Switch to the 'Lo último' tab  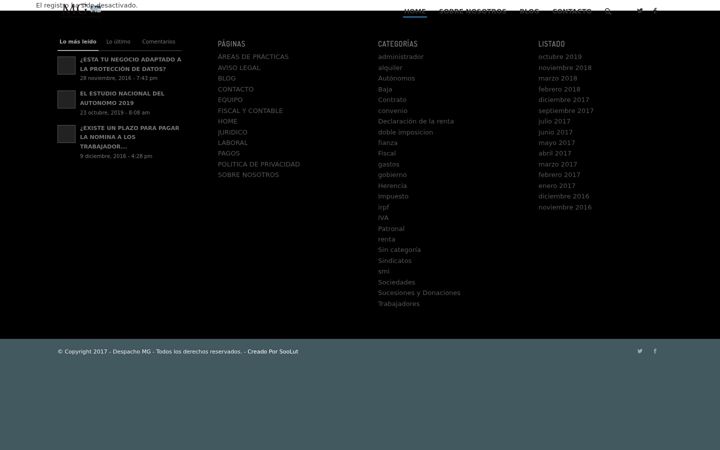tap(118, 42)
